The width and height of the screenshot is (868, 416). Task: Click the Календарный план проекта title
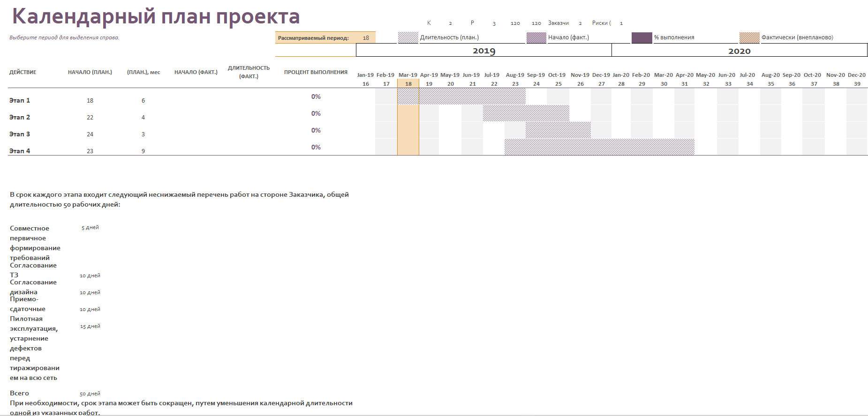tap(156, 16)
